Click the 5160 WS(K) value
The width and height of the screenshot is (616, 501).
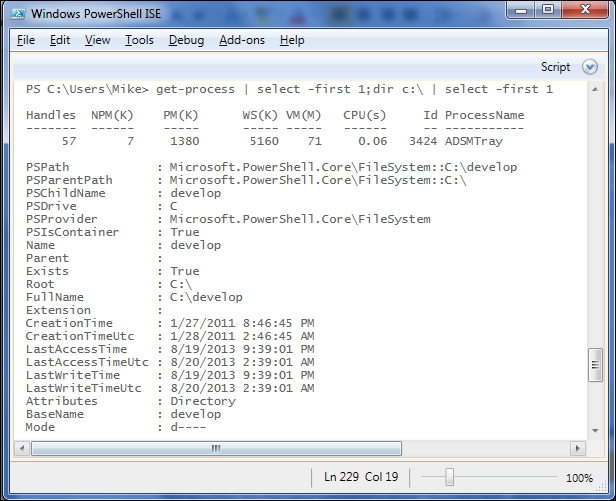(264, 141)
